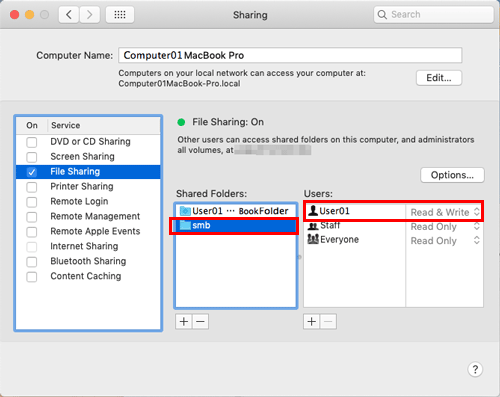Go forward with the right chevron button

pos(89,15)
